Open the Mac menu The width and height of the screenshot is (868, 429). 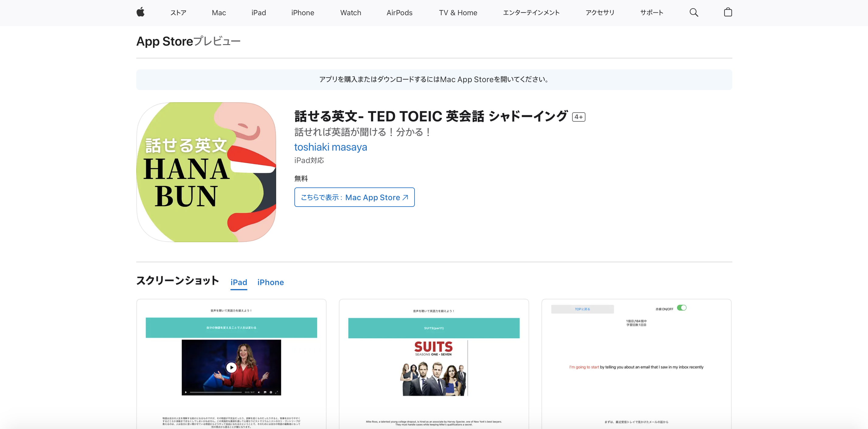coord(219,13)
